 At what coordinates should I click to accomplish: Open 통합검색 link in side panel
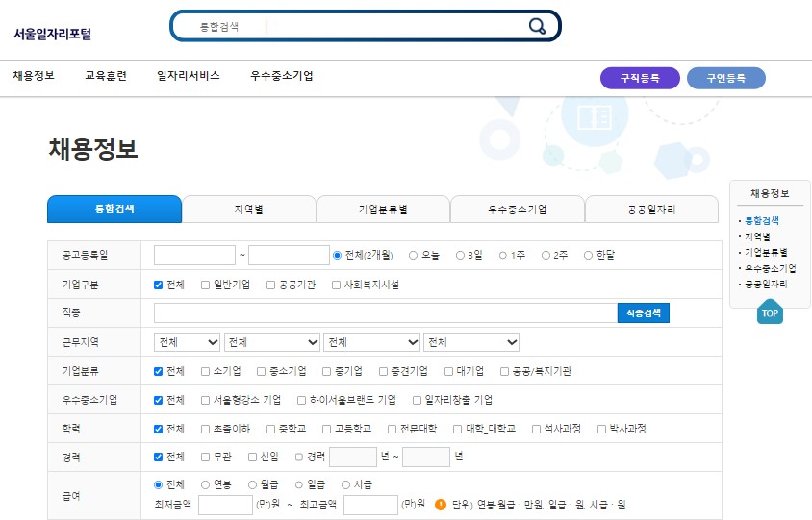click(x=761, y=220)
